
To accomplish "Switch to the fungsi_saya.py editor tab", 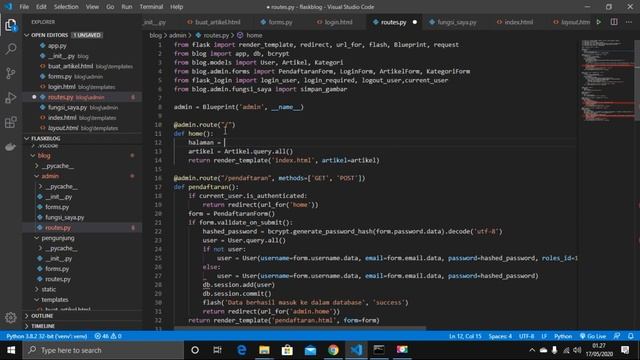I will (453, 22).
